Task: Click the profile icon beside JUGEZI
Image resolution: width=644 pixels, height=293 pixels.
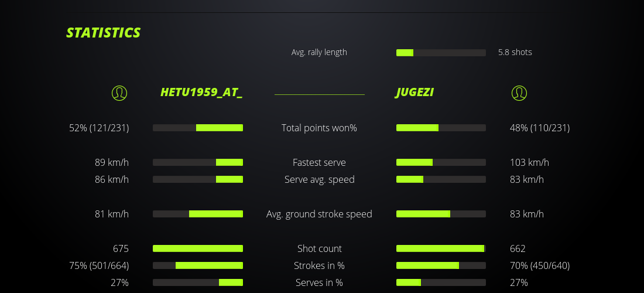Action: (519, 93)
